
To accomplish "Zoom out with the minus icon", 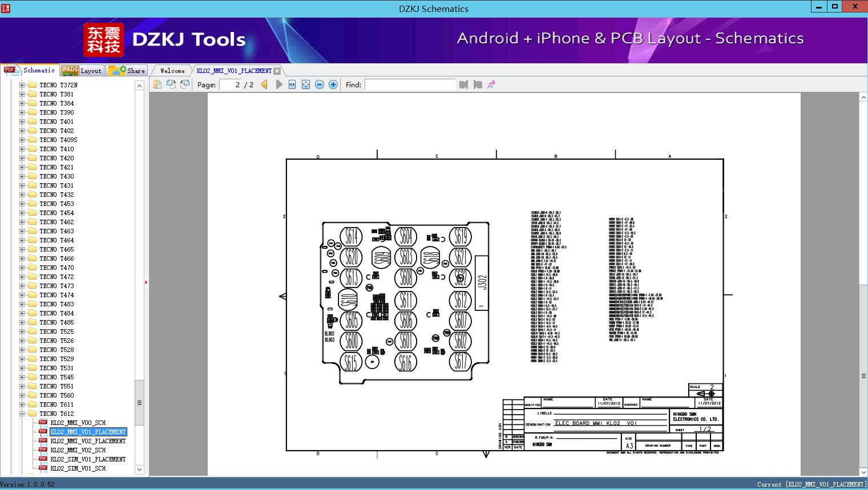I will [320, 84].
